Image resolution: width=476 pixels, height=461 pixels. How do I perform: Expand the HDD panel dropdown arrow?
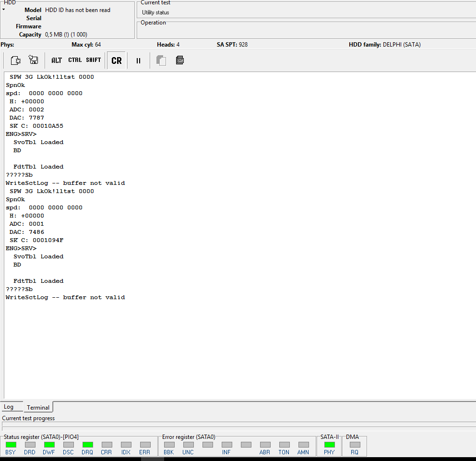coord(4,10)
